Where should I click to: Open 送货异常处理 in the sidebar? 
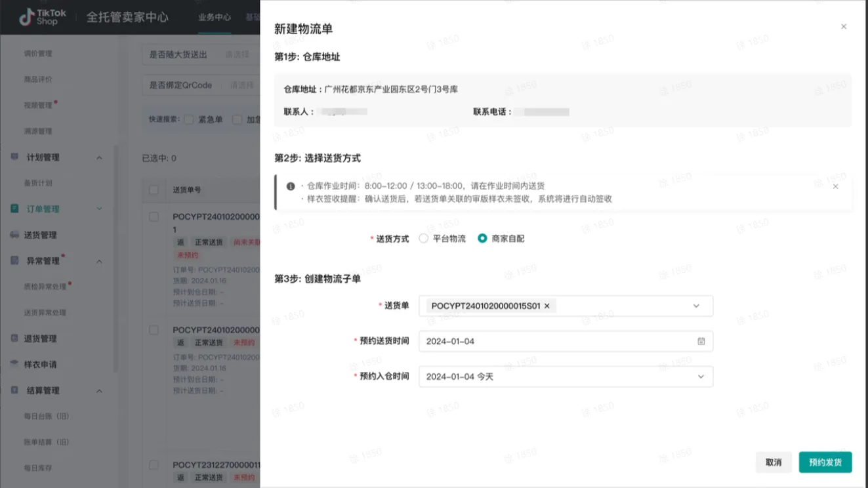coord(45,312)
